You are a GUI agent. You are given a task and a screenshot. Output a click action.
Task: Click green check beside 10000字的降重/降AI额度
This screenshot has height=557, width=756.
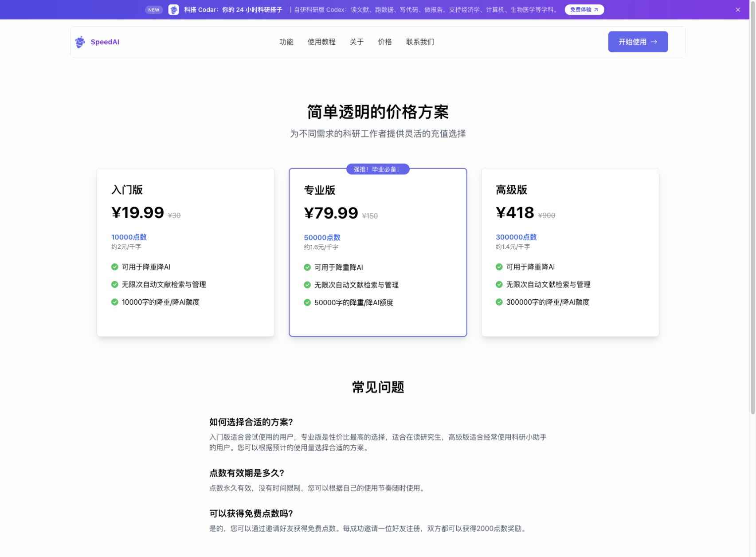tap(115, 302)
